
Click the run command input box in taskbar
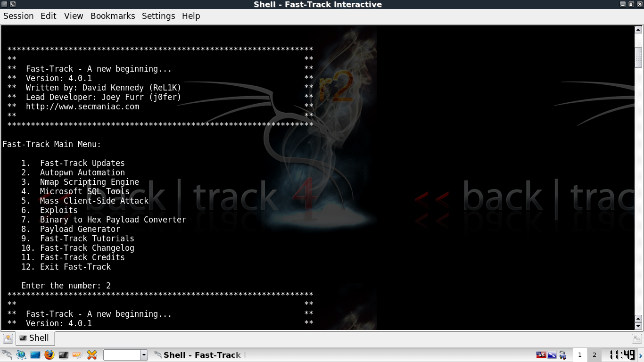(x=122, y=355)
